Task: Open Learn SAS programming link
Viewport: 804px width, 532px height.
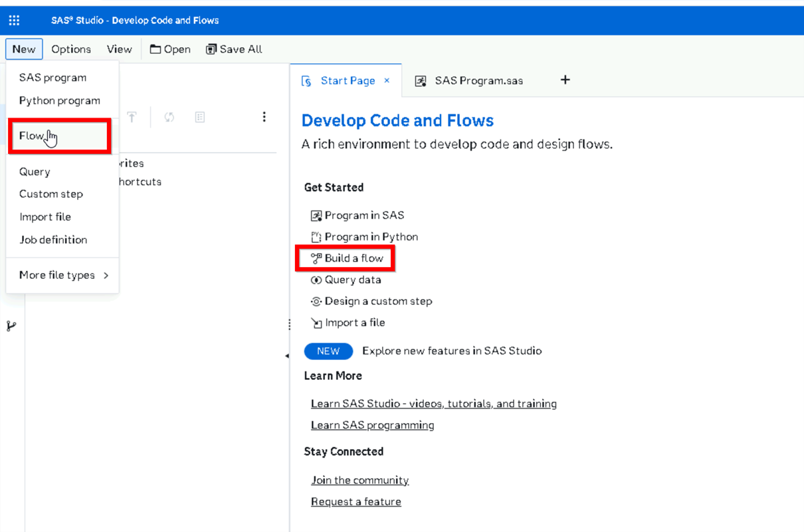Action: point(373,425)
